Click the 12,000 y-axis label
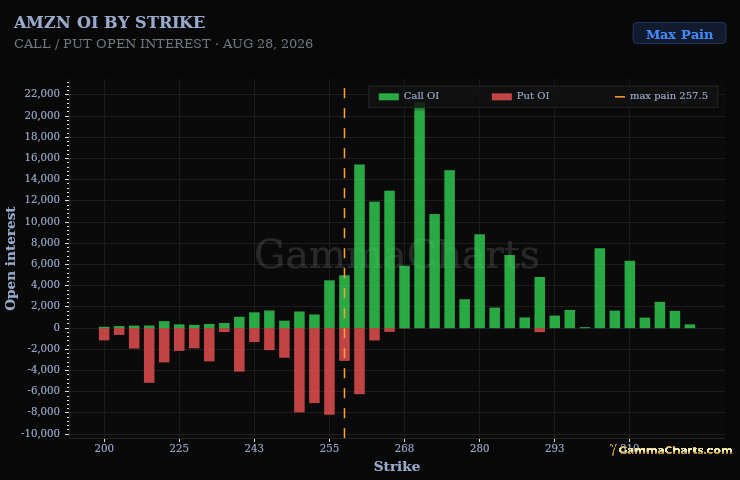 click(42, 200)
